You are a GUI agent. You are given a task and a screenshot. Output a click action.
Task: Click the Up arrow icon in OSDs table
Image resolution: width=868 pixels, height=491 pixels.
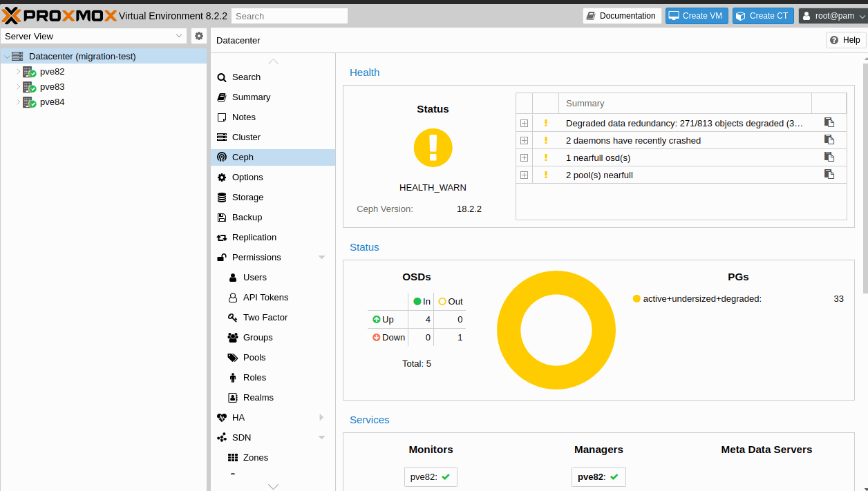[x=376, y=320]
